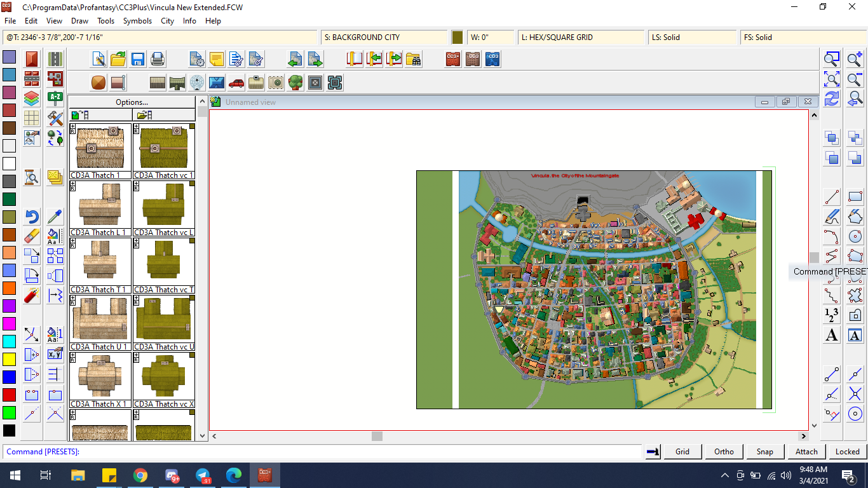Image resolution: width=868 pixels, height=488 pixels.
Task: Click the hammer and screwdriver tools icon
Action: [55, 118]
